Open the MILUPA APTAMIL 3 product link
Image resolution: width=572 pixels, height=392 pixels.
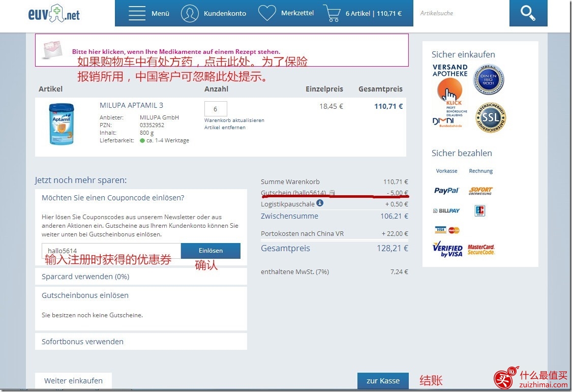coord(131,105)
